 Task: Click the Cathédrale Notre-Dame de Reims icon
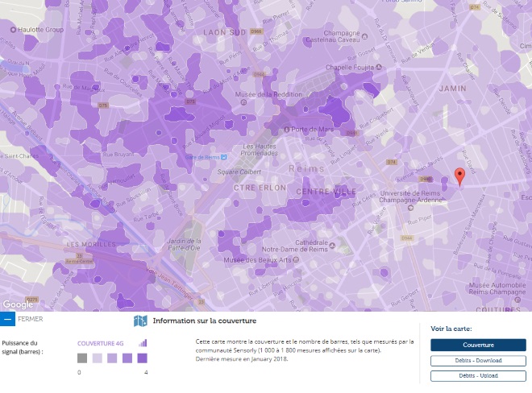pos(332,246)
